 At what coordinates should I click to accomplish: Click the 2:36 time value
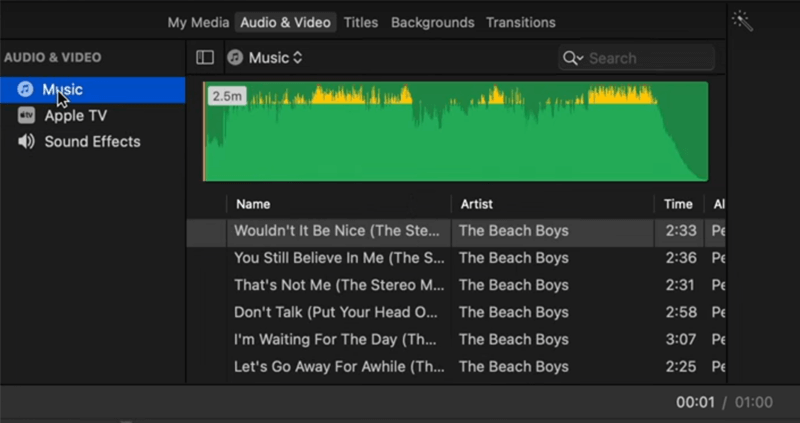pos(681,258)
